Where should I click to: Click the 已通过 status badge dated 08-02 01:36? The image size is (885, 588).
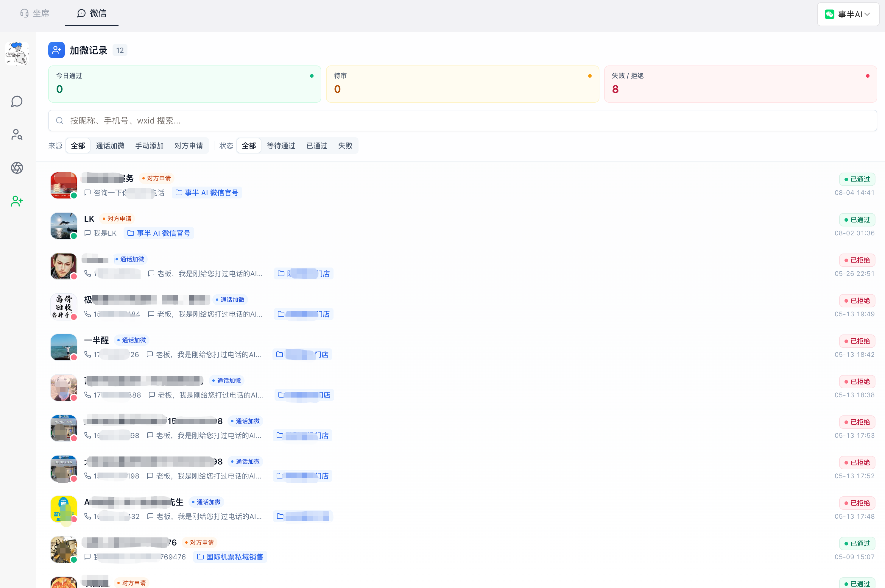pos(857,220)
